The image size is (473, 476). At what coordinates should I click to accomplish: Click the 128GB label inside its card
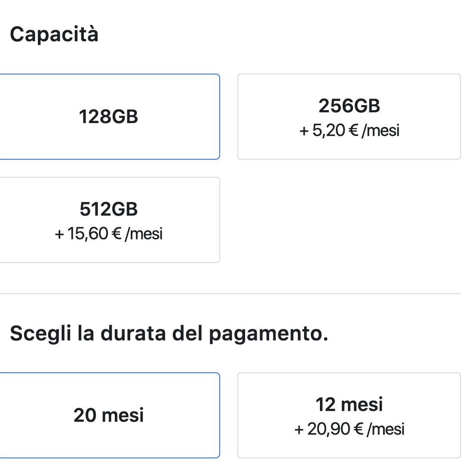(108, 115)
